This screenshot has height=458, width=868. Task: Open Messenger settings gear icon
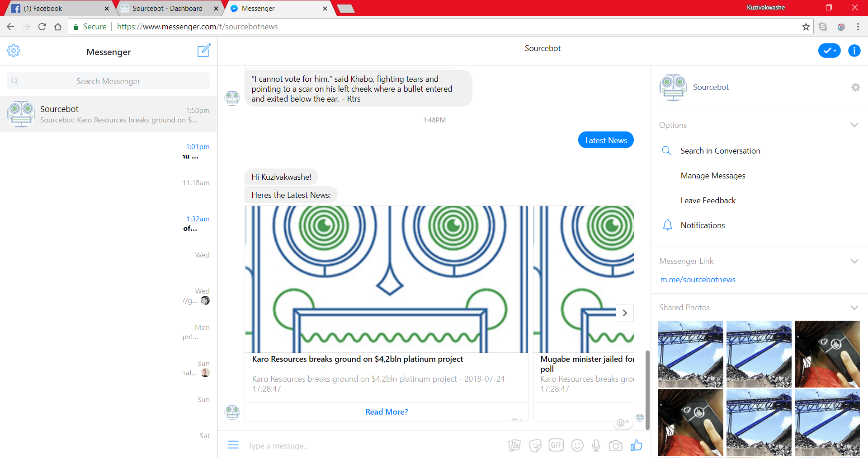click(x=14, y=51)
